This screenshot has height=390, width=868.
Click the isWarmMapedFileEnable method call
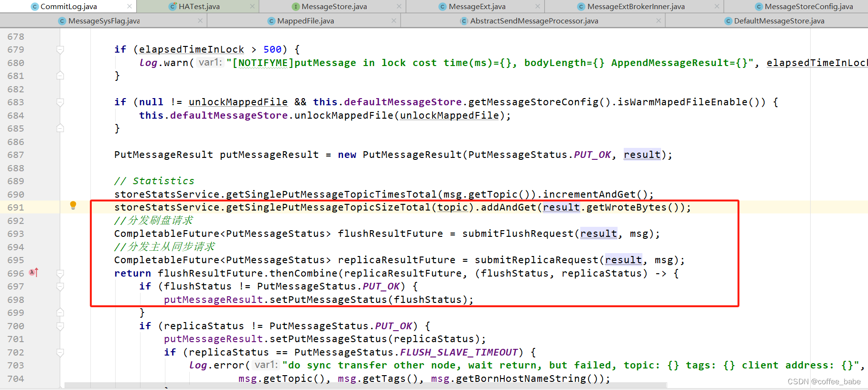683,102
